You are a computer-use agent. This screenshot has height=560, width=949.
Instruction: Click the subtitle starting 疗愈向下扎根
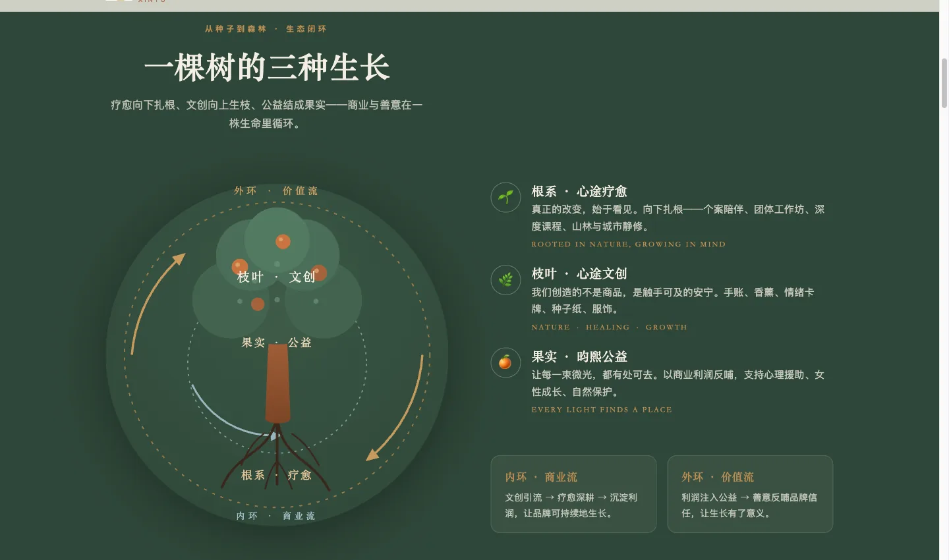(x=266, y=114)
